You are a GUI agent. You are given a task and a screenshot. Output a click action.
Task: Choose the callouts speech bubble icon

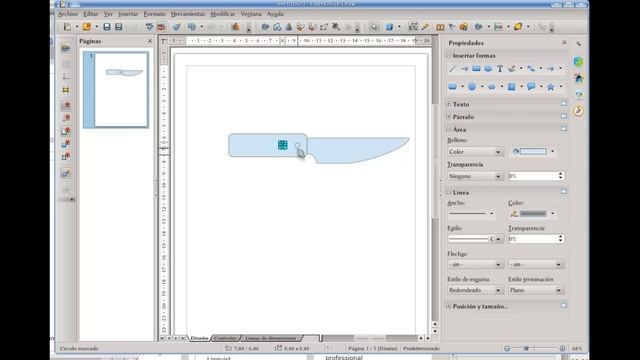[531, 87]
